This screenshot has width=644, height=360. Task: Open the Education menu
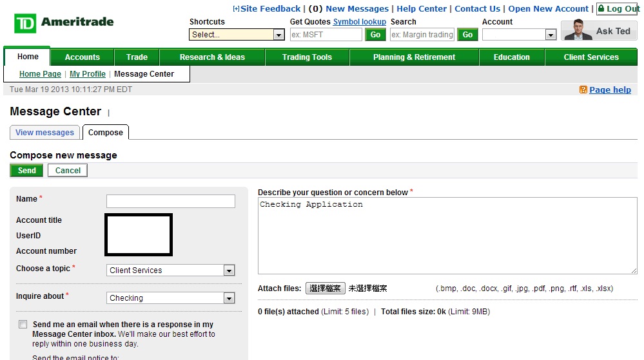point(511,57)
